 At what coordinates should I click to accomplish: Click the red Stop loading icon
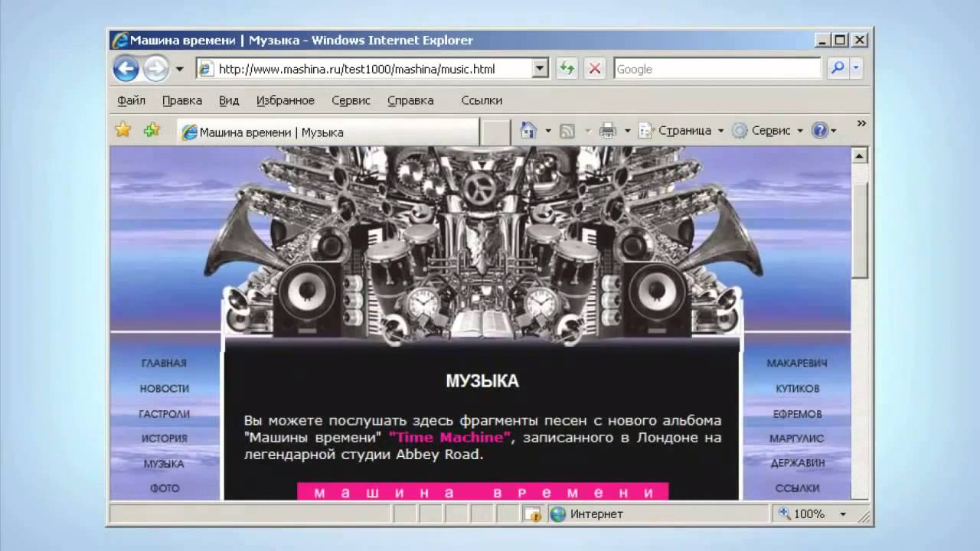click(595, 69)
